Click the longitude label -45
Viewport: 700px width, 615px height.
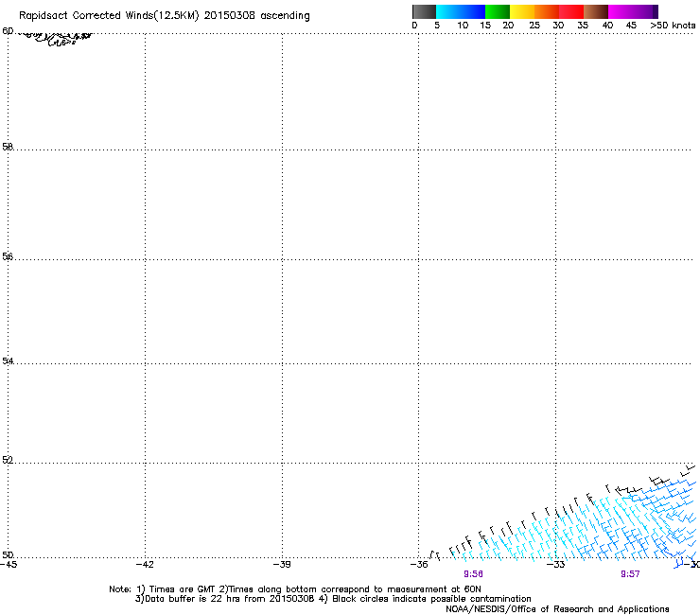9,565
